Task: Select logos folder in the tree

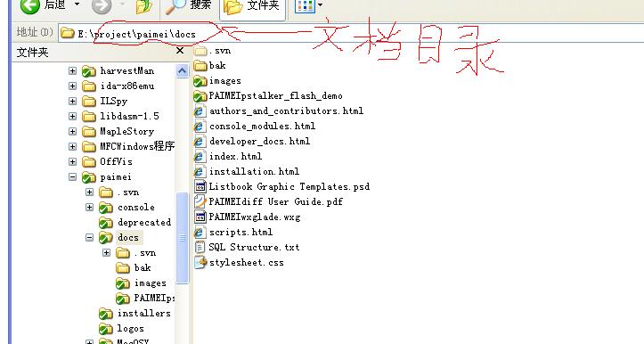Action: pos(131,329)
